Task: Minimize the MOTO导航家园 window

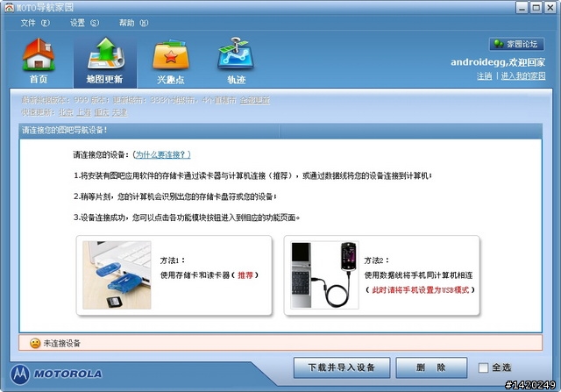Action: click(x=522, y=8)
